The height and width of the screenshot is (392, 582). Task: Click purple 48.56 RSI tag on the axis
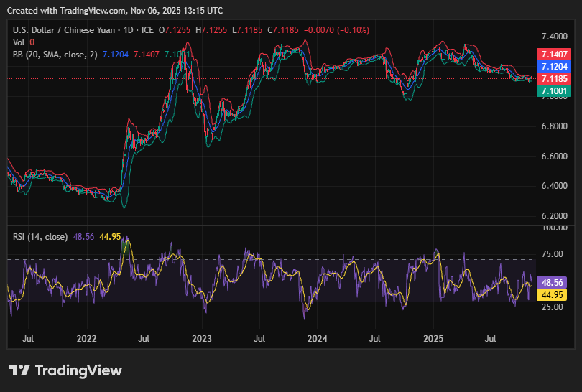click(553, 283)
